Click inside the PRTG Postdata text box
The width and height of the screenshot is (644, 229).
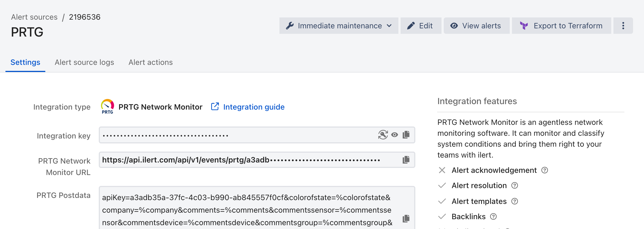tap(257, 208)
